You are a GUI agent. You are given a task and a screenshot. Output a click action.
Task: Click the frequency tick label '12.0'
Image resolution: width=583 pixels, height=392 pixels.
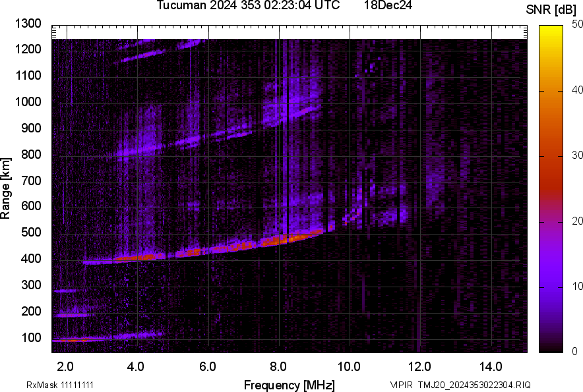coord(420,367)
